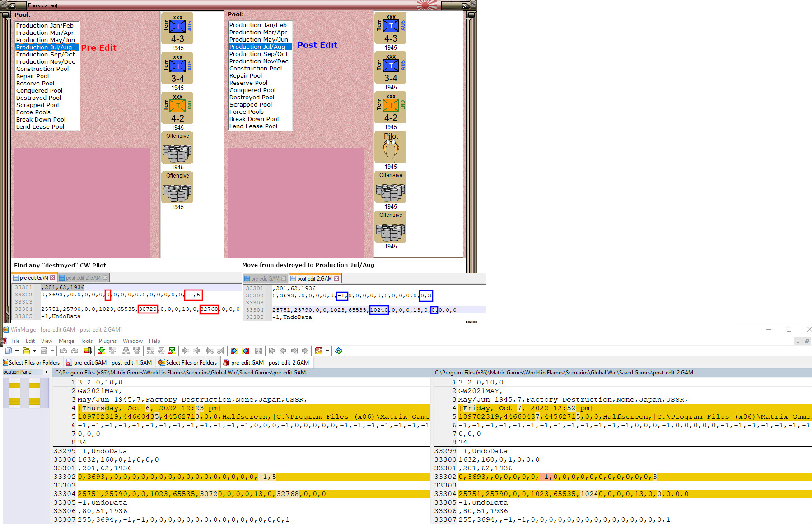Click the Refresh green arrows icon
812x524 pixels.
click(x=339, y=351)
